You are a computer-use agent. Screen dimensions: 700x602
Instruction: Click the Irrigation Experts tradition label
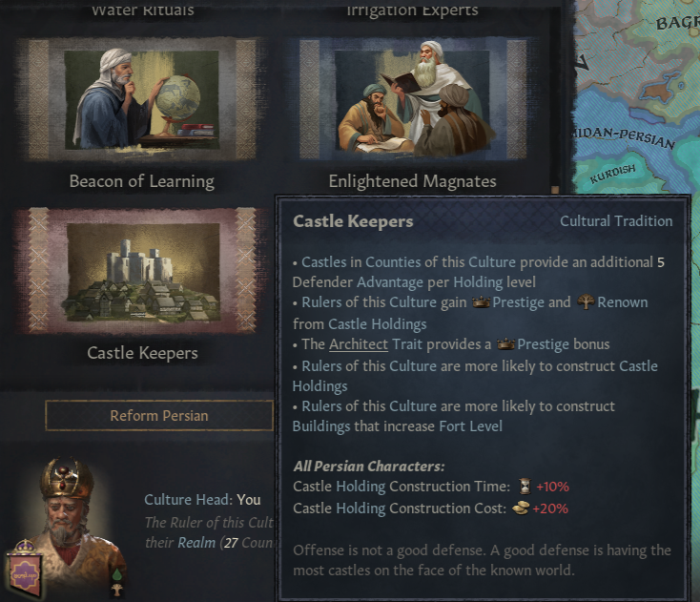(413, 10)
